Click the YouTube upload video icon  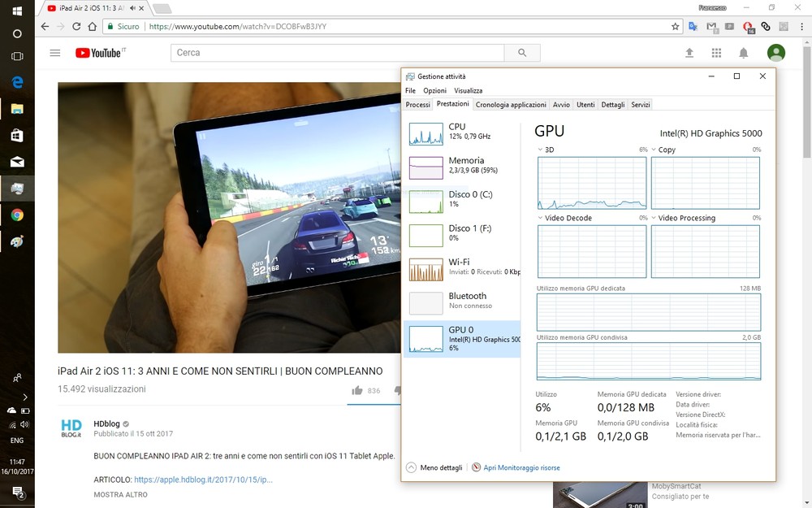coord(689,53)
